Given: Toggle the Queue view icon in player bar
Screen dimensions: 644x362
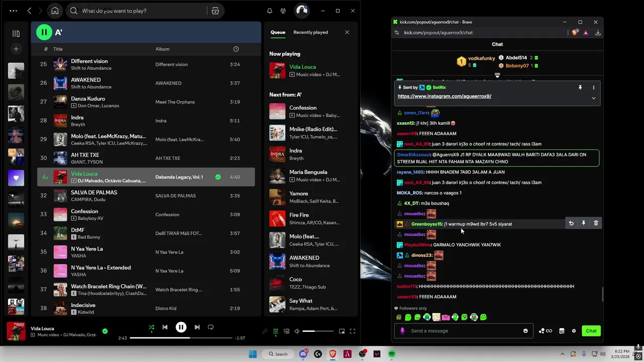Looking at the screenshot, I should pos(276,331).
